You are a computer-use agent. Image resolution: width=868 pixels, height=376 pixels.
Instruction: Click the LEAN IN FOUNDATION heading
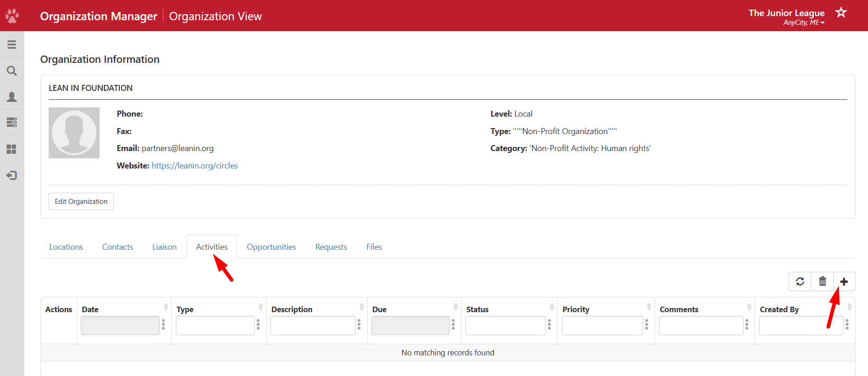(x=90, y=88)
